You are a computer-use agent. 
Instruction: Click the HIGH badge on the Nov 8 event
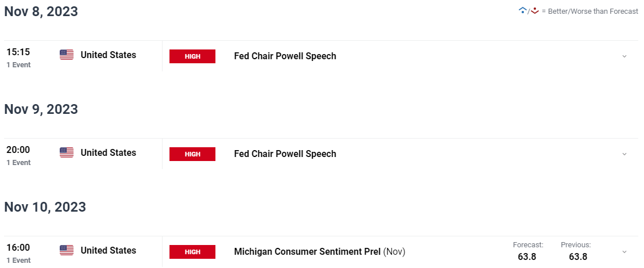[192, 56]
